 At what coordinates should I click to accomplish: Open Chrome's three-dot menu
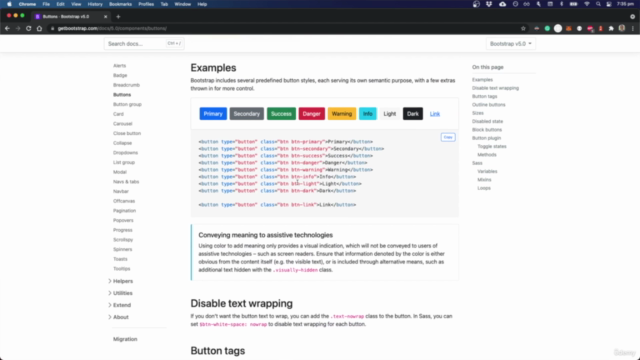pyautogui.click(x=633, y=29)
